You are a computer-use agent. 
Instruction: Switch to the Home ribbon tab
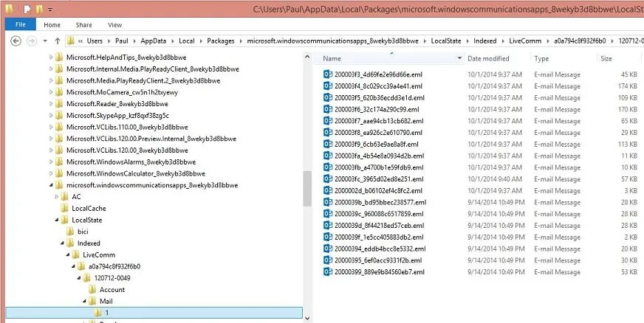coord(52,25)
